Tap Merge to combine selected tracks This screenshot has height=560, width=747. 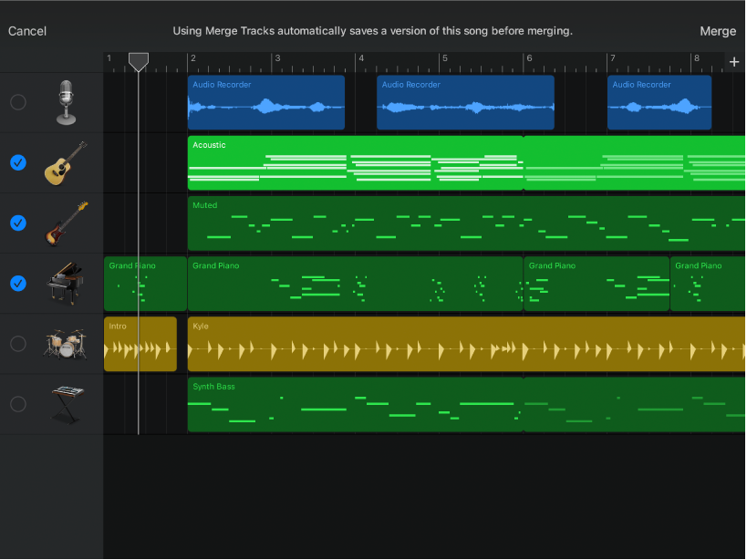[x=718, y=30]
